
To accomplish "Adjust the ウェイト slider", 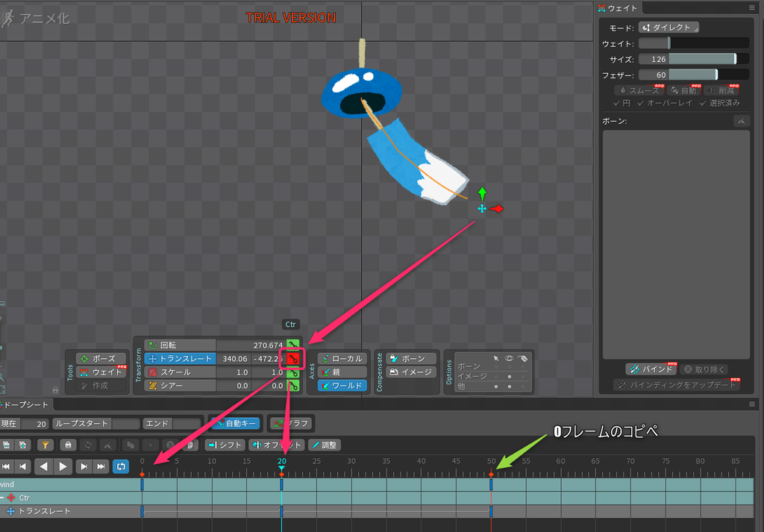I will click(693, 44).
